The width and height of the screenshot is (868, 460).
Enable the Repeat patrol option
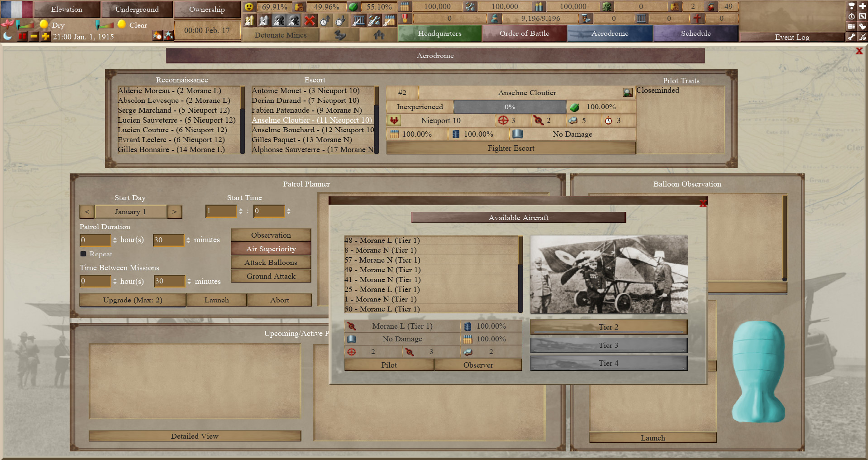pos(83,254)
